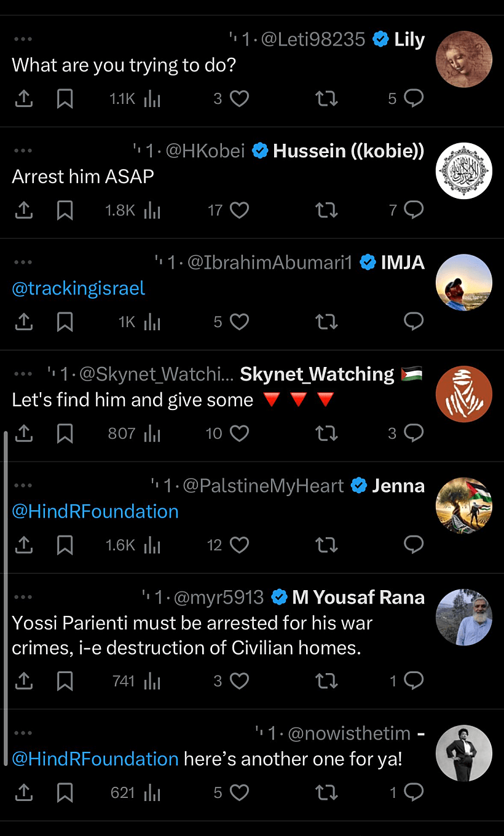Open the @trackingisrael mention link
The width and height of the screenshot is (504, 836).
tap(79, 288)
